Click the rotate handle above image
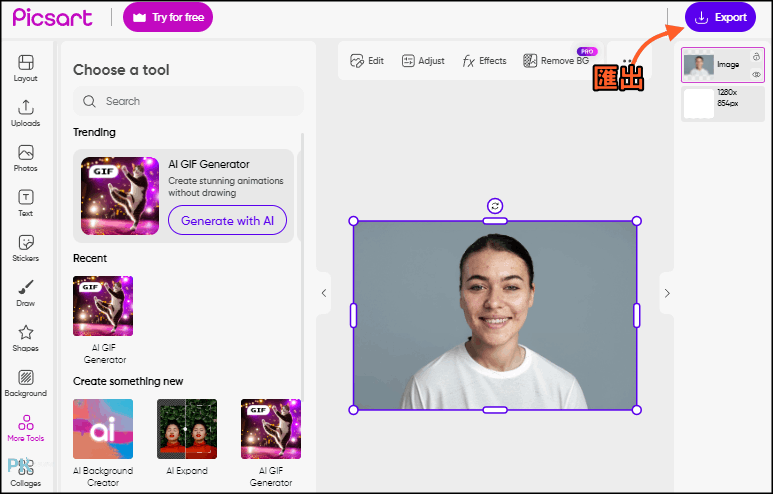Viewport: 773px width, 494px height. tap(495, 206)
